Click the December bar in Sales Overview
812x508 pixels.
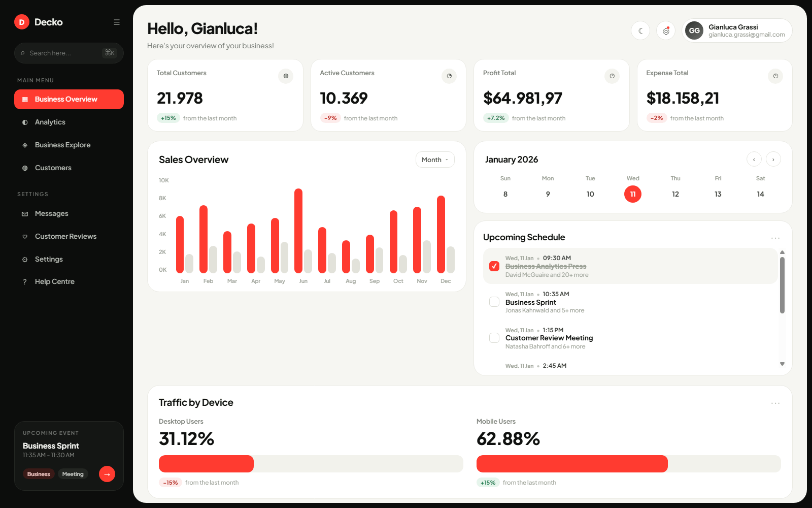pyautogui.click(x=441, y=234)
